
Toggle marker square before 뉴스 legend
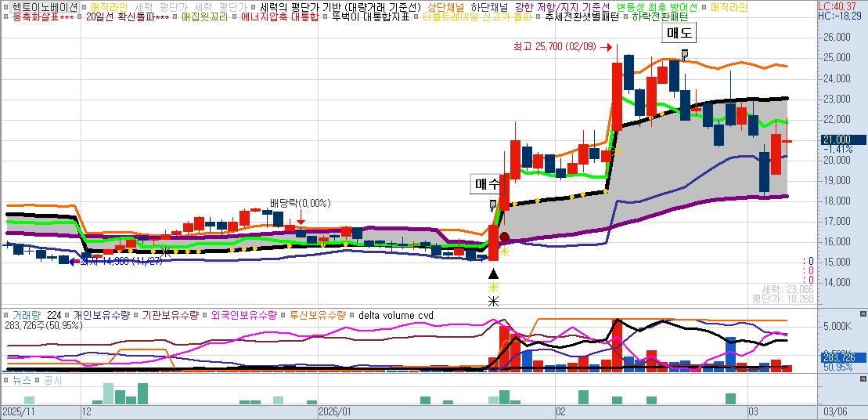click(x=6, y=381)
